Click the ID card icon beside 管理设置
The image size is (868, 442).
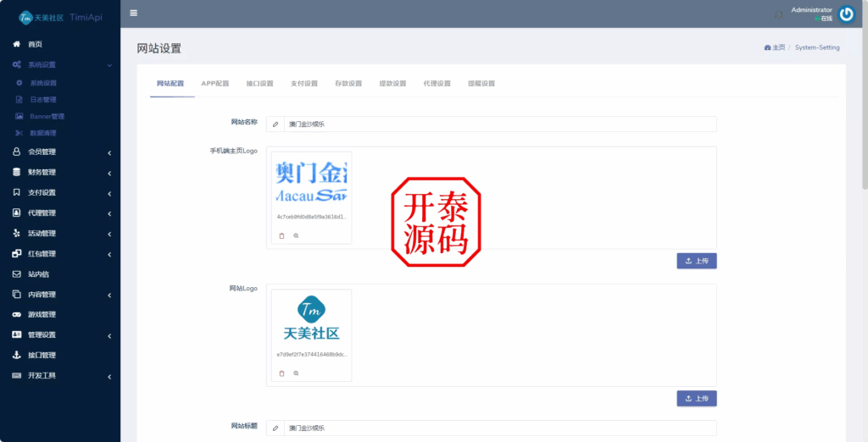point(17,334)
